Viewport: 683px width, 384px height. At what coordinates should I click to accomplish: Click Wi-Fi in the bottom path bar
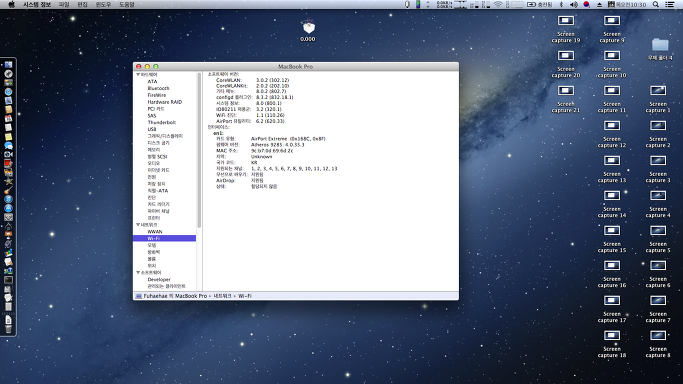pyautogui.click(x=244, y=296)
